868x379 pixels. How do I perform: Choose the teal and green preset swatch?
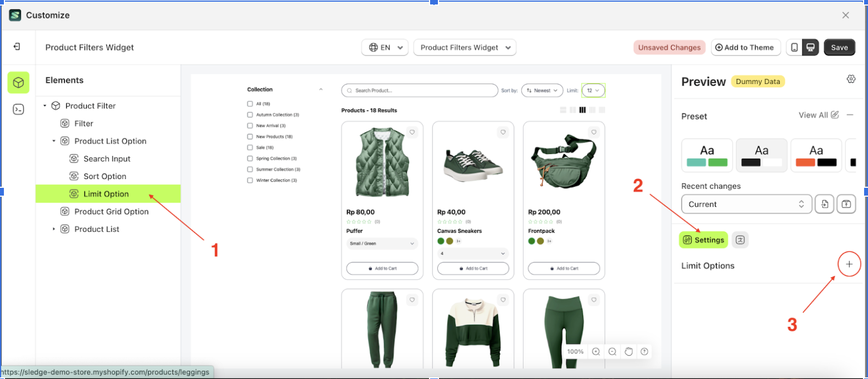point(707,155)
